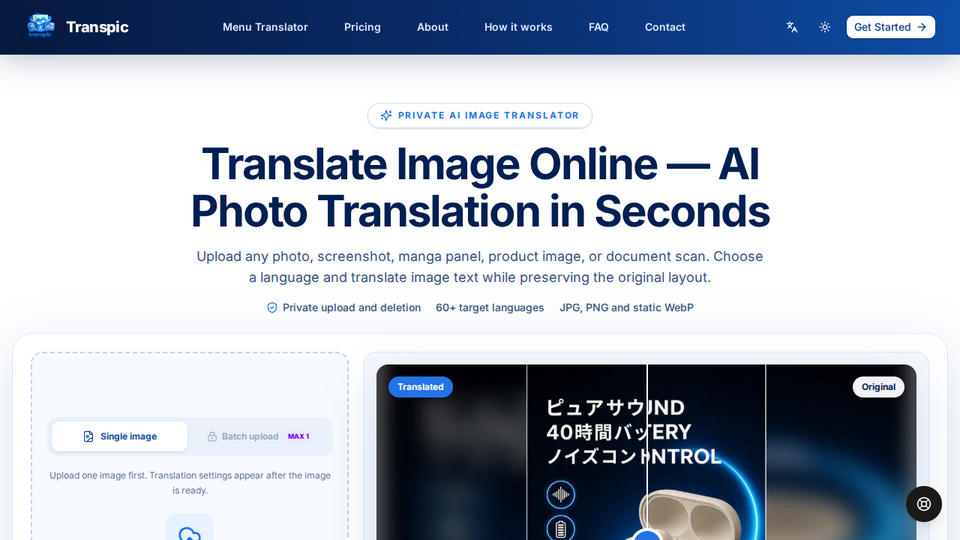Click the comparison slider handle

pos(647,534)
